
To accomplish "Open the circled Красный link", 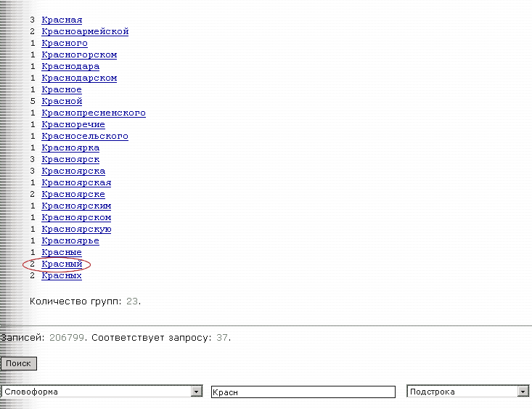I will (x=62, y=264).
